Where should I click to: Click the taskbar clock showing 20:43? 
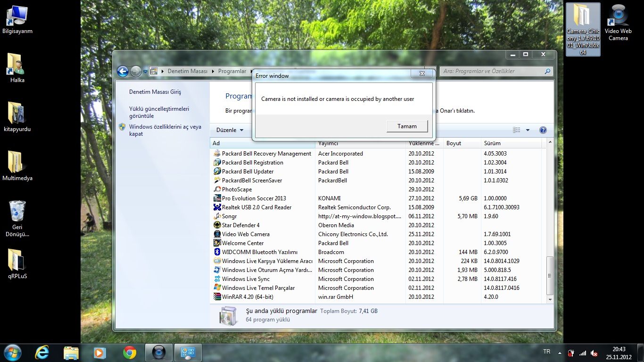pyautogui.click(x=619, y=353)
